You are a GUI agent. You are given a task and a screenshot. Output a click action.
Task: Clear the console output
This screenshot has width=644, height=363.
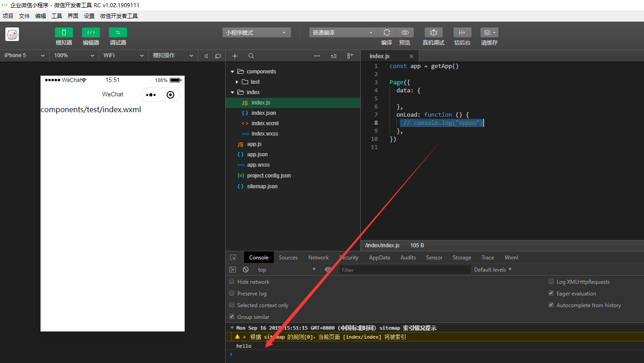point(245,270)
